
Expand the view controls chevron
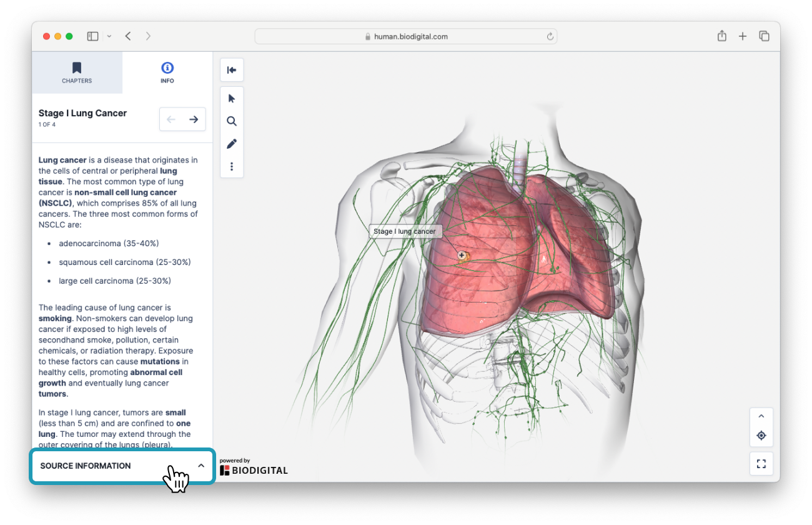(x=761, y=416)
